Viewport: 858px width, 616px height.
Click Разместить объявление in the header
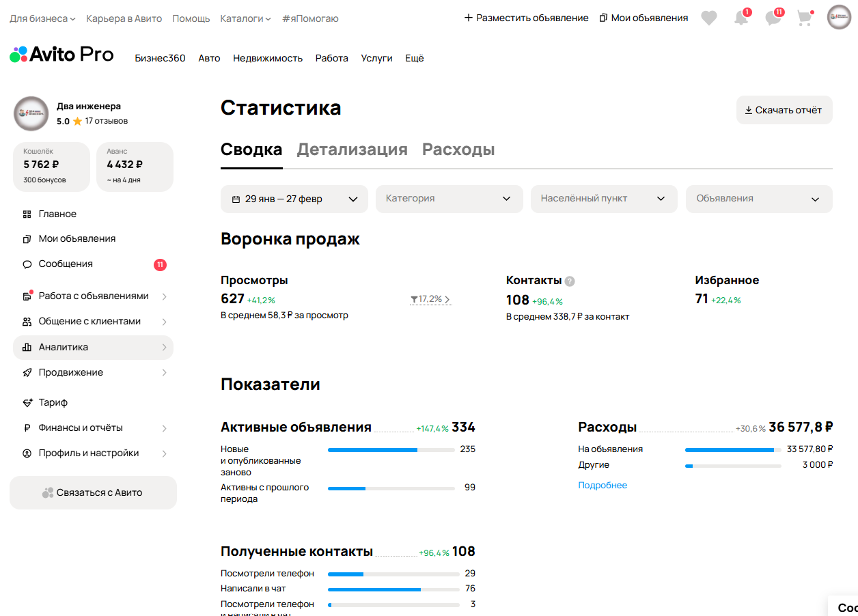(x=526, y=18)
